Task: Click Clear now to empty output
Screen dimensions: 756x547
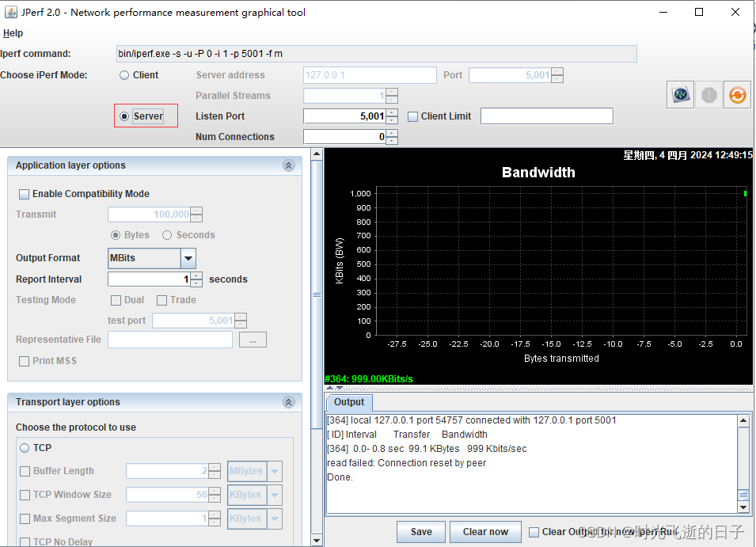Action: pos(485,531)
